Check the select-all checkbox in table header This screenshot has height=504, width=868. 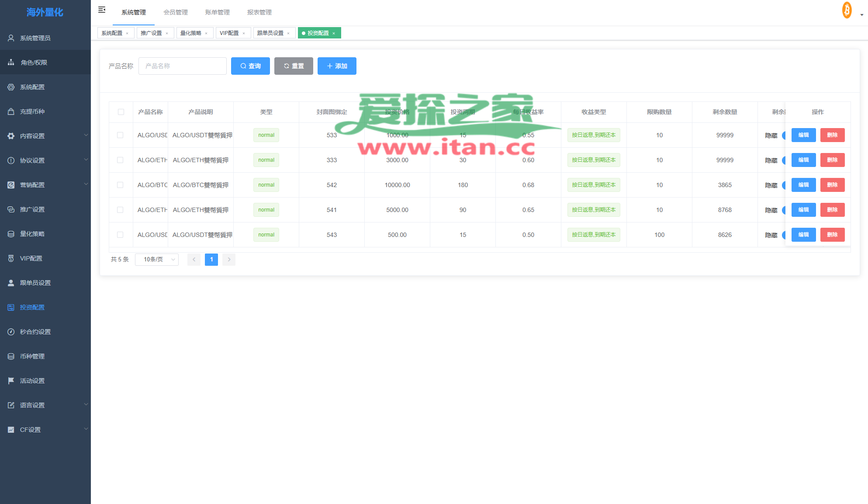point(121,112)
